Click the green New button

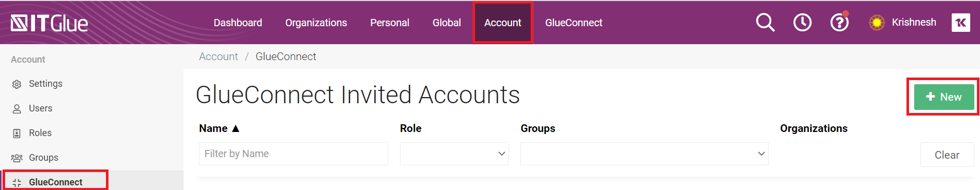point(944,97)
